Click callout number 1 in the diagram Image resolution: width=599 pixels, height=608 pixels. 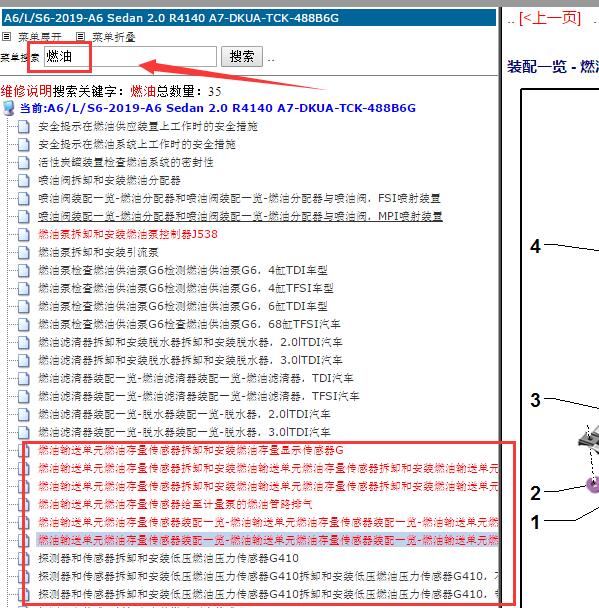[535, 522]
